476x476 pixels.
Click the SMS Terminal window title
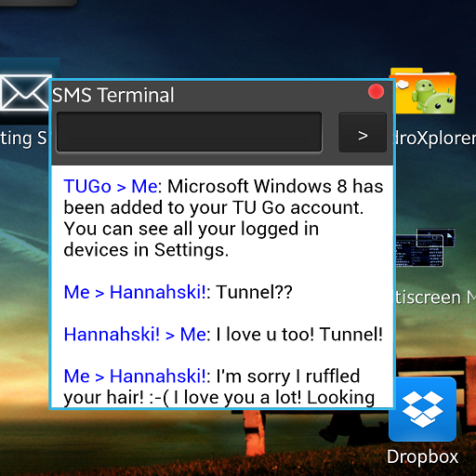[113, 95]
